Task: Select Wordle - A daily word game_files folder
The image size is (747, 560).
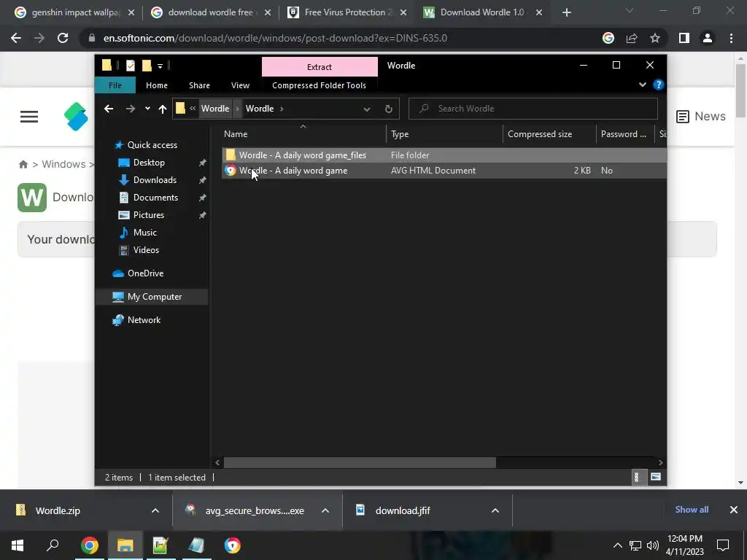Action: pyautogui.click(x=444, y=155)
